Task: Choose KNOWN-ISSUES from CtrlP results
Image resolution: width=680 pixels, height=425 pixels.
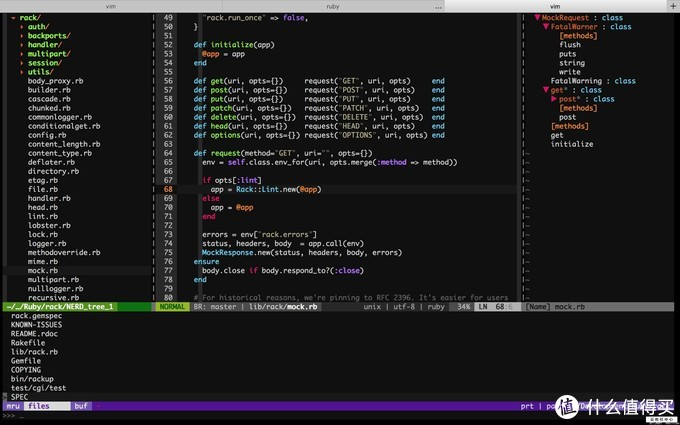Action: [x=36, y=325]
